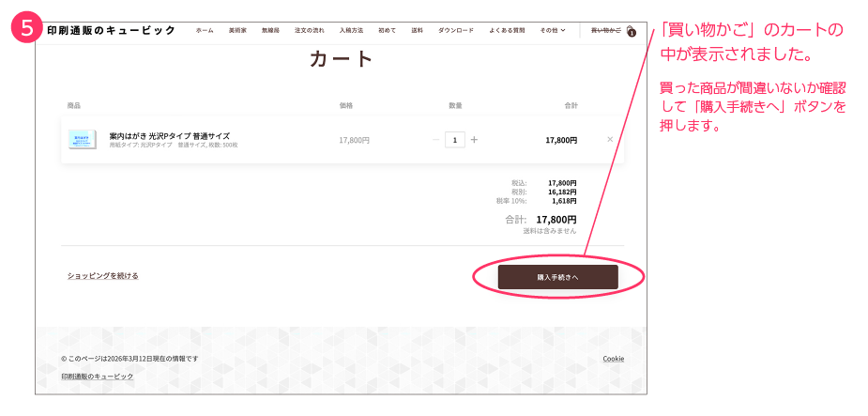868x416 pixels.
Task: Open the 送料 shipping page
Action: pyautogui.click(x=417, y=30)
